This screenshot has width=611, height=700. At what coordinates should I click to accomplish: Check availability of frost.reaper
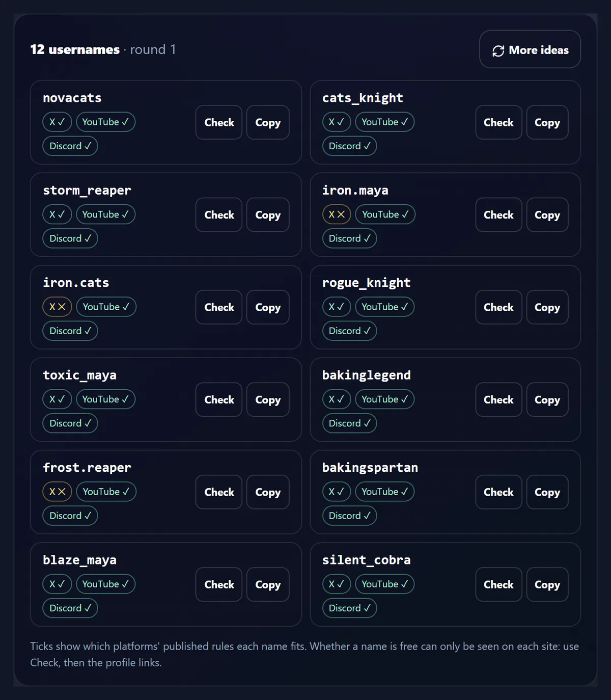pyautogui.click(x=219, y=492)
